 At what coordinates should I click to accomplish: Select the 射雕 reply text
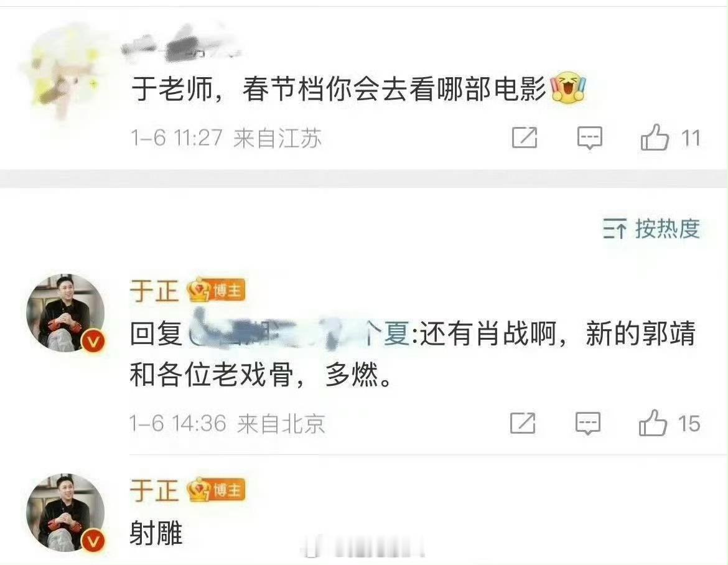156,533
